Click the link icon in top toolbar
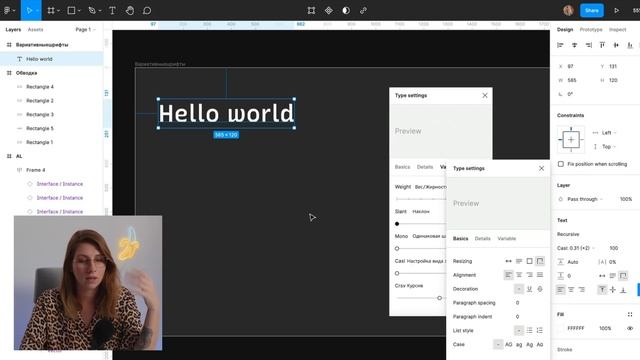This screenshot has height=360, width=640. (x=363, y=10)
